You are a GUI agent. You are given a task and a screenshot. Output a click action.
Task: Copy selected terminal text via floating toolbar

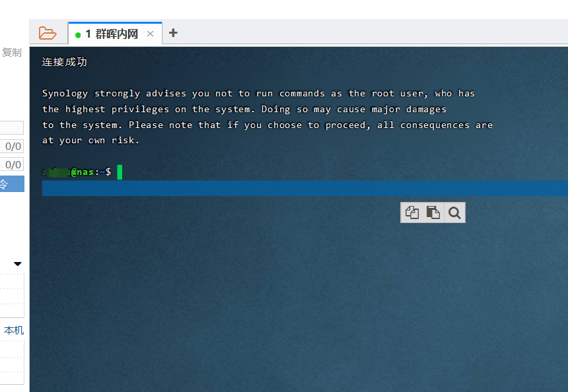tap(412, 212)
